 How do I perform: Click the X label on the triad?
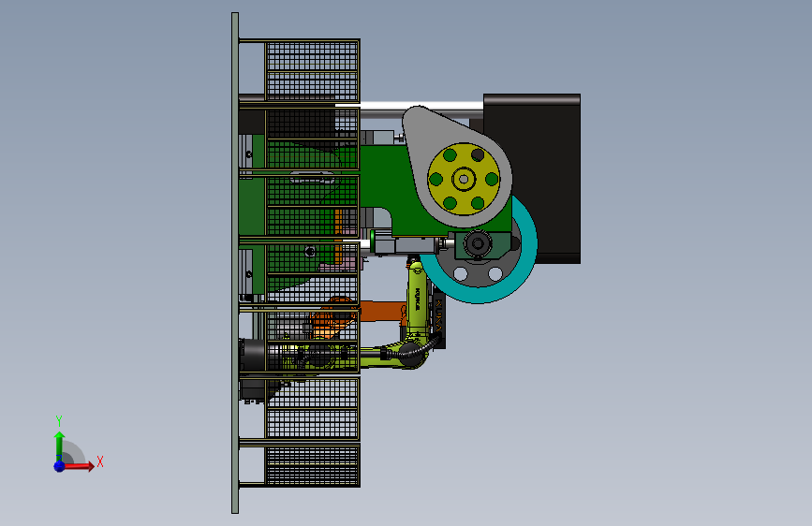(100, 461)
